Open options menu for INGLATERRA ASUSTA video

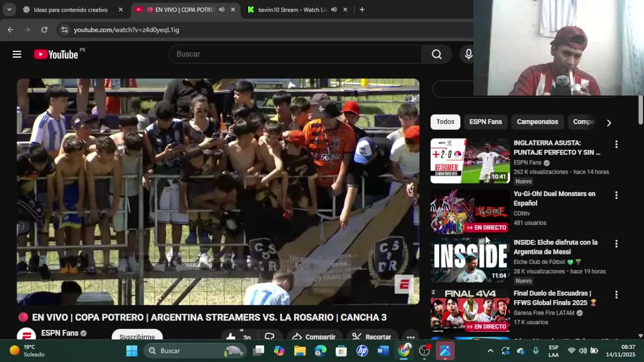(616, 144)
